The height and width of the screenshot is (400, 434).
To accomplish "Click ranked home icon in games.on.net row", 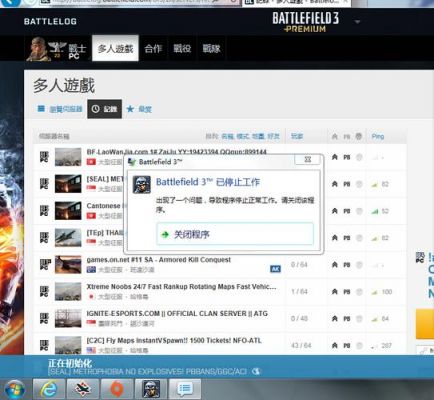I will click(x=335, y=265).
